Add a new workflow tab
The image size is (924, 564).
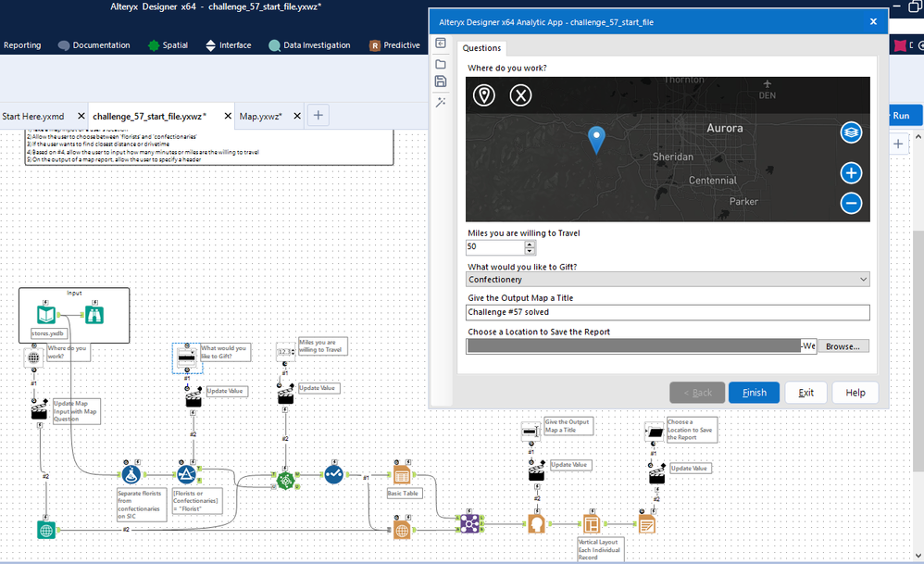[318, 115]
